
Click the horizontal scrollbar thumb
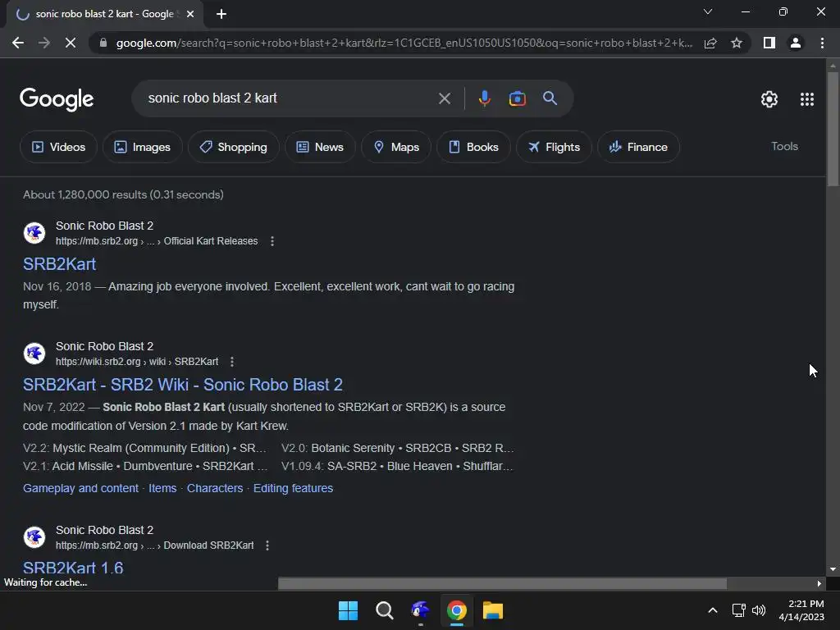503,583
